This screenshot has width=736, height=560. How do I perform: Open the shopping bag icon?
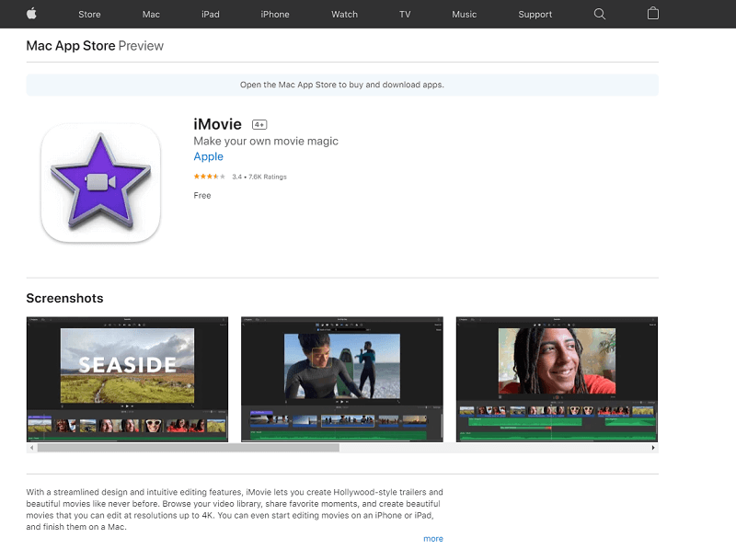click(652, 14)
